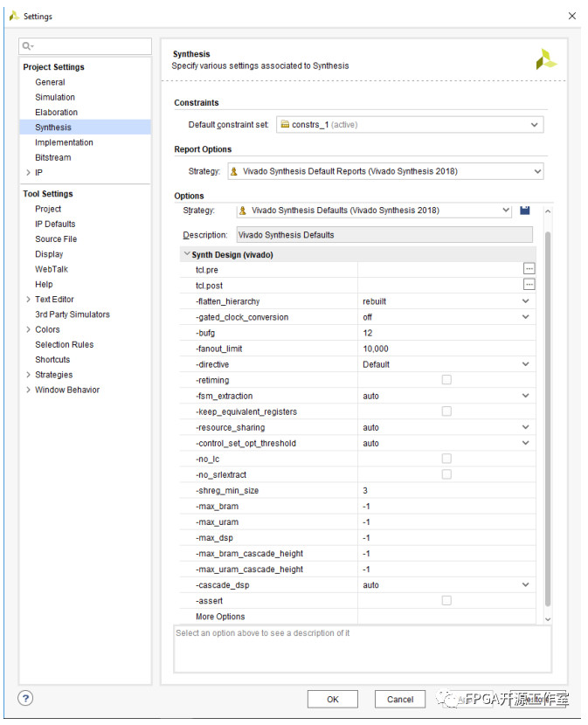Close the Settings dialog window

pyautogui.click(x=571, y=17)
